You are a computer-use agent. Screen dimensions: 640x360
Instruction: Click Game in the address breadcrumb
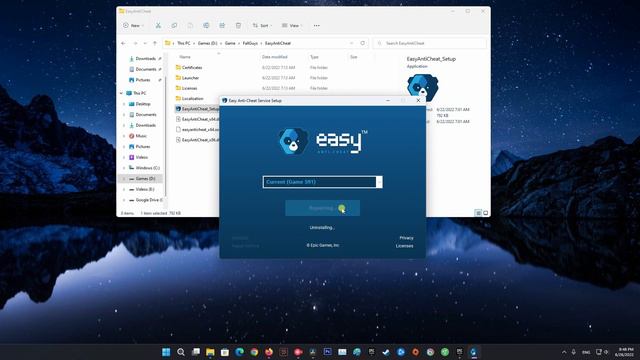(230, 43)
